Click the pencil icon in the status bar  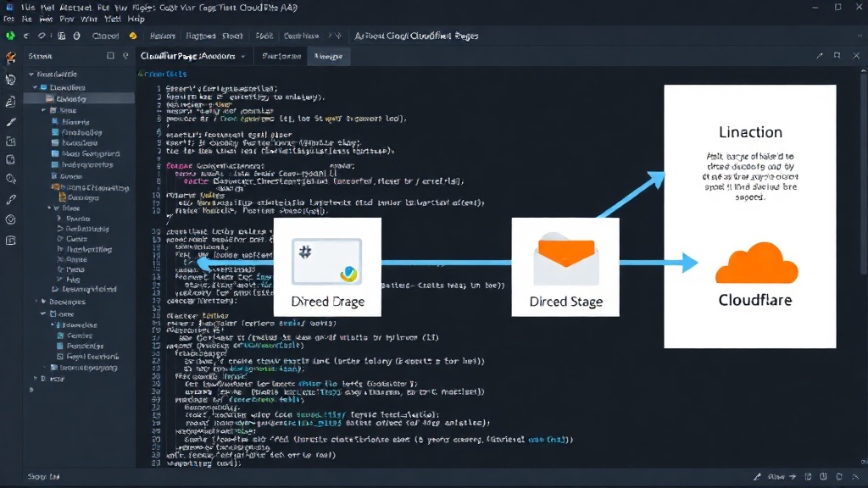(757, 476)
